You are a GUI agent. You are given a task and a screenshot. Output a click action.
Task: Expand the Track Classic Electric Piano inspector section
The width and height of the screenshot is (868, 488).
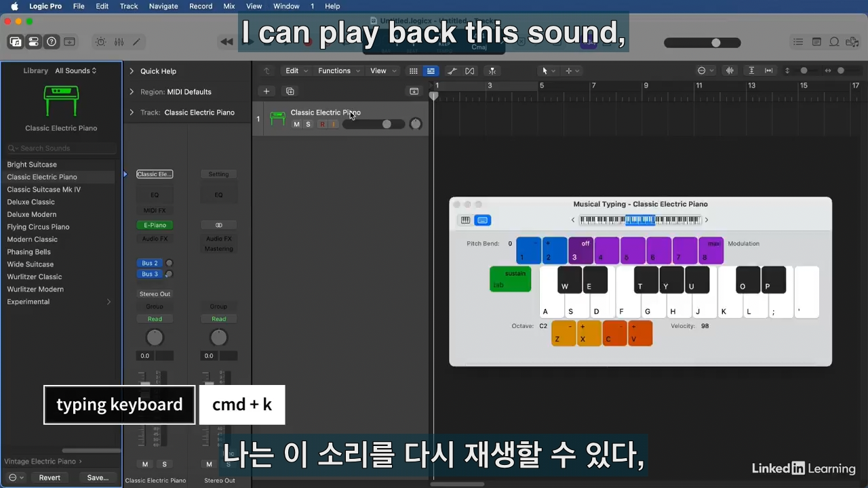tap(132, 113)
